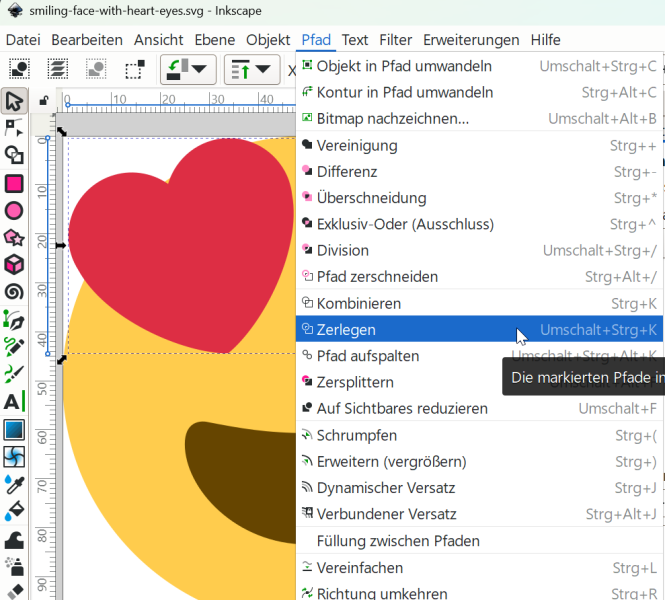
Task: Choose Füllung zwischen Pfaden entry
Action: [x=479, y=541]
